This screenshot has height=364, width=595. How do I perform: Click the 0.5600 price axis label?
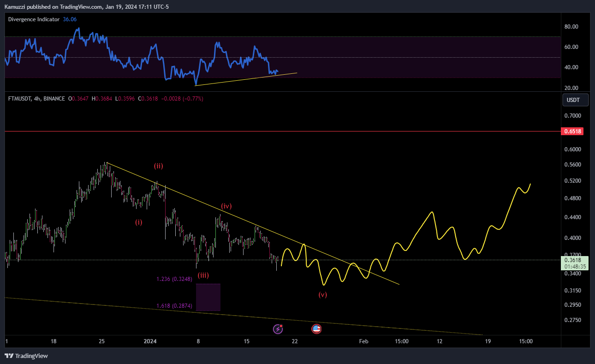point(572,165)
